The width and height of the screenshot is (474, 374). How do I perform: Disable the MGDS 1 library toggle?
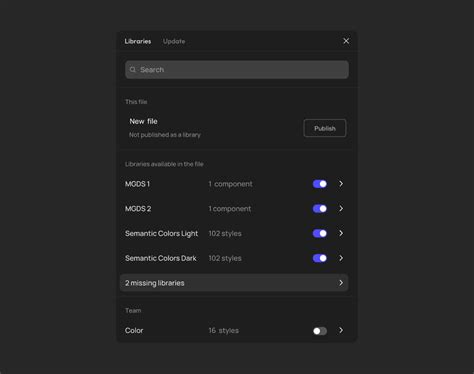tap(320, 184)
